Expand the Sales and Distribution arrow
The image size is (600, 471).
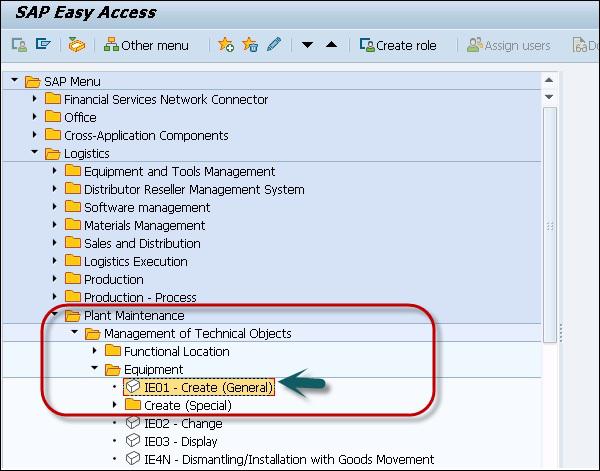55,242
